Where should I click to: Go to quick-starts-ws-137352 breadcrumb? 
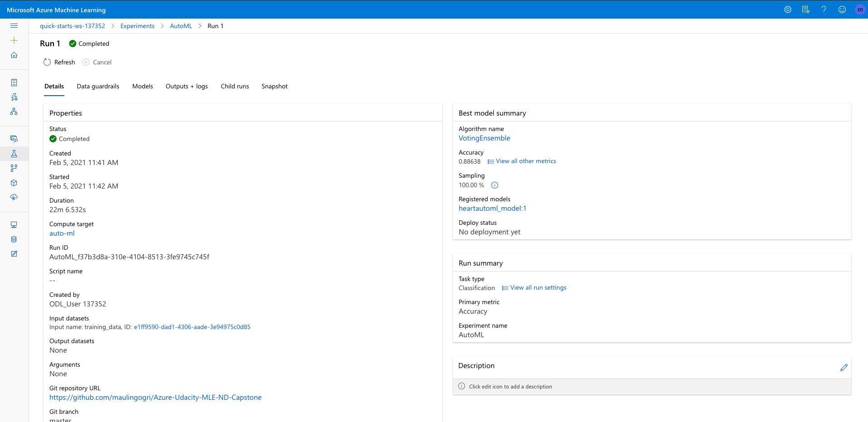72,26
